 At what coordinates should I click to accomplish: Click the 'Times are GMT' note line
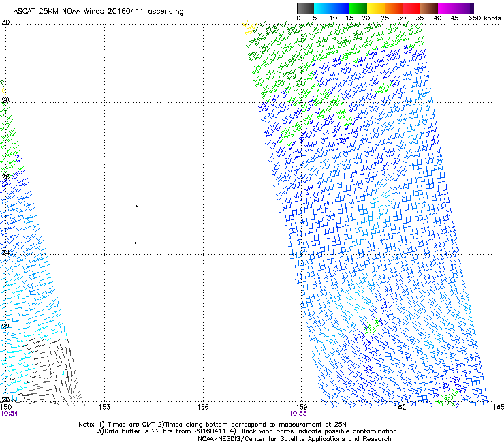[212, 425]
